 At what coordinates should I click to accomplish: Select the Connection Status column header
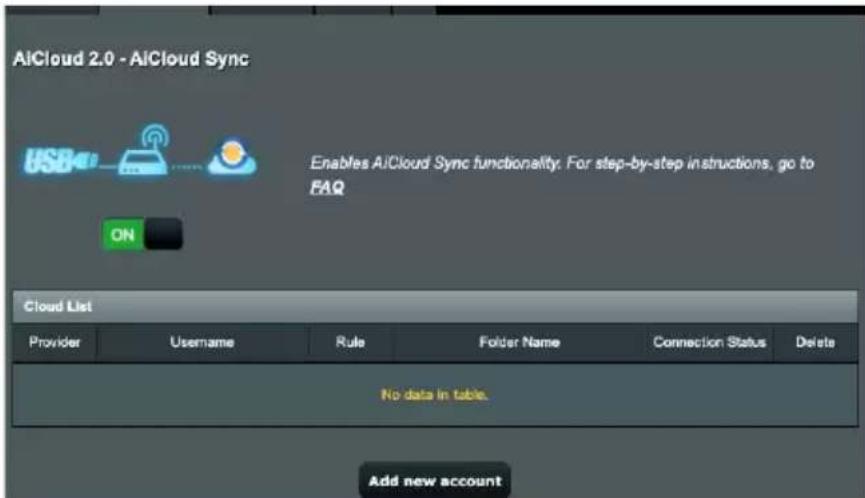(x=709, y=342)
